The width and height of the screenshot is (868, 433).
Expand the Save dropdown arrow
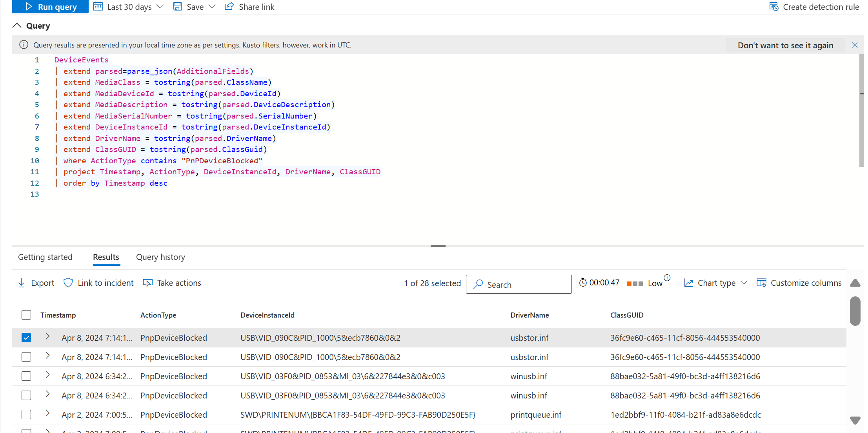[212, 7]
